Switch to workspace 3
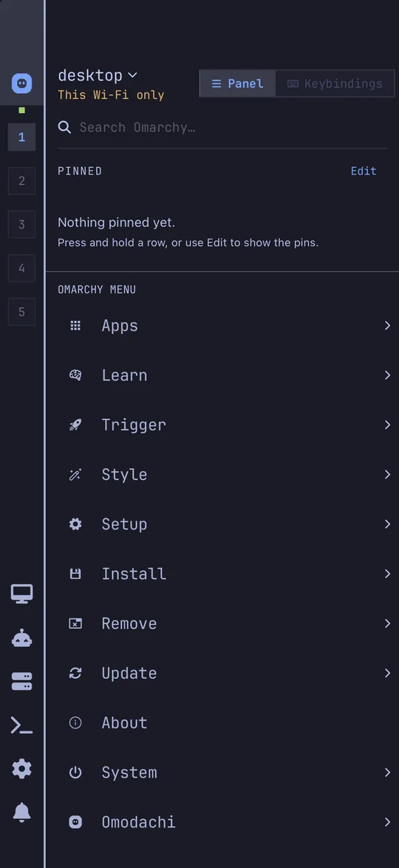This screenshot has height=868, width=399. click(21, 224)
